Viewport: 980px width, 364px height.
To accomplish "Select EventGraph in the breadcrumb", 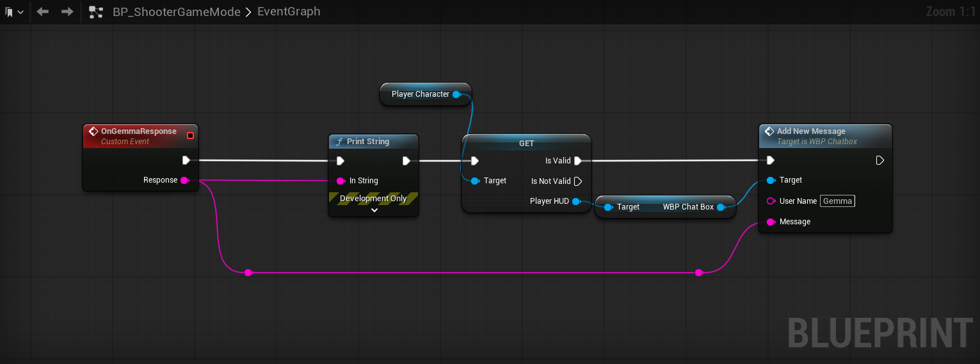I will [x=289, y=12].
